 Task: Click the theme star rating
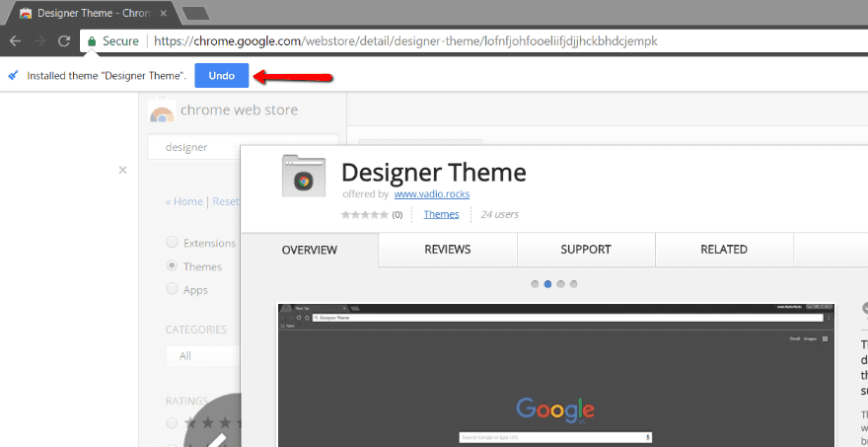tap(365, 214)
